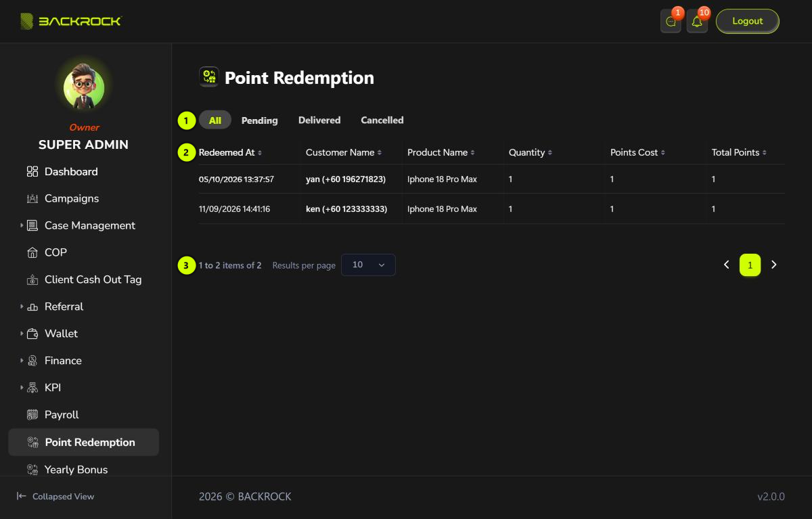This screenshot has height=519, width=812.
Task: Click the Redeemed At column header
Action: tap(227, 153)
